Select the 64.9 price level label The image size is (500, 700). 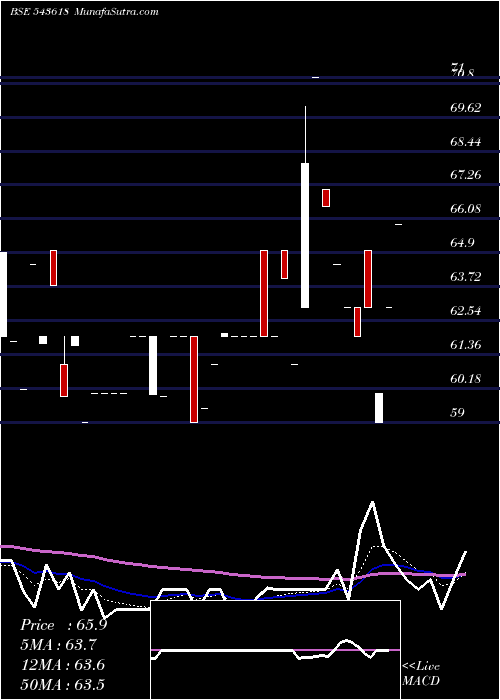coord(462,243)
